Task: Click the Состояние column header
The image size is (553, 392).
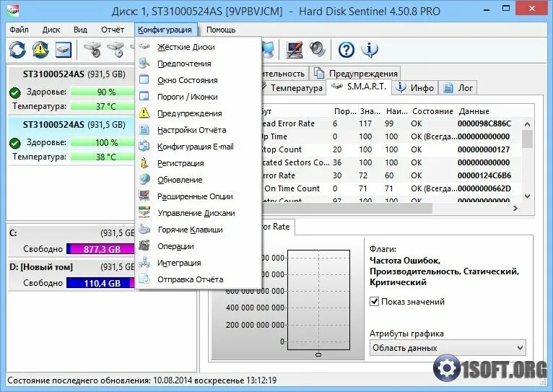Action: click(x=432, y=111)
